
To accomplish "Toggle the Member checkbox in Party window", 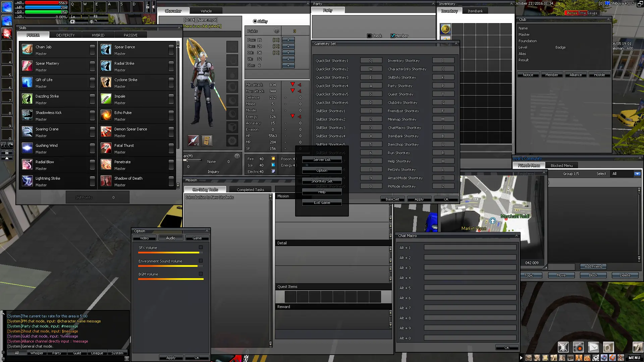I will point(393,36).
